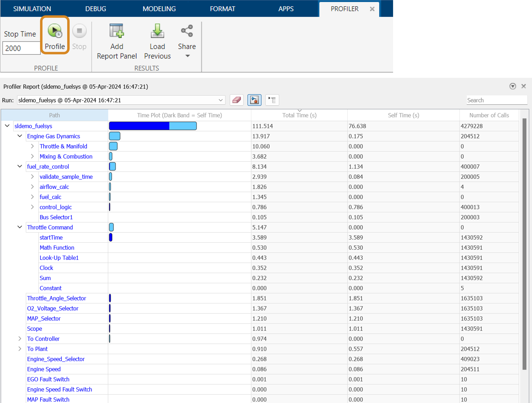This screenshot has width=532, height=403.
Task: Open the Share menu icon
Action: [x=187, y=31]
